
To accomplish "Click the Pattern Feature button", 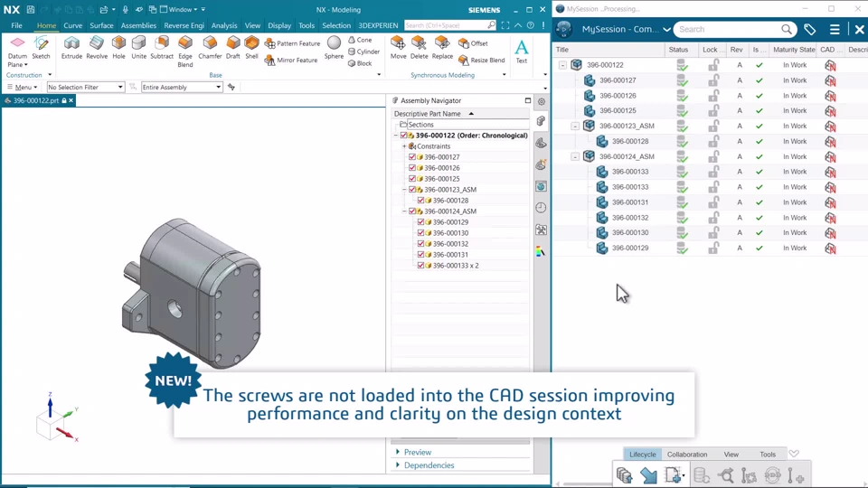I will 292,43.
